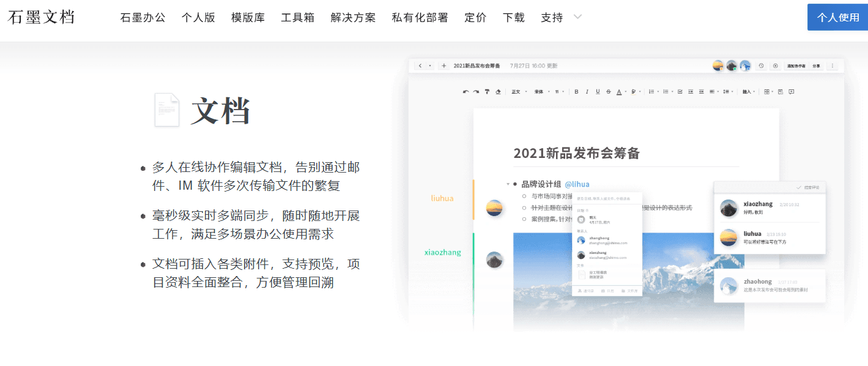Click the large 文档 heading document icon

[x=167, y=110]
